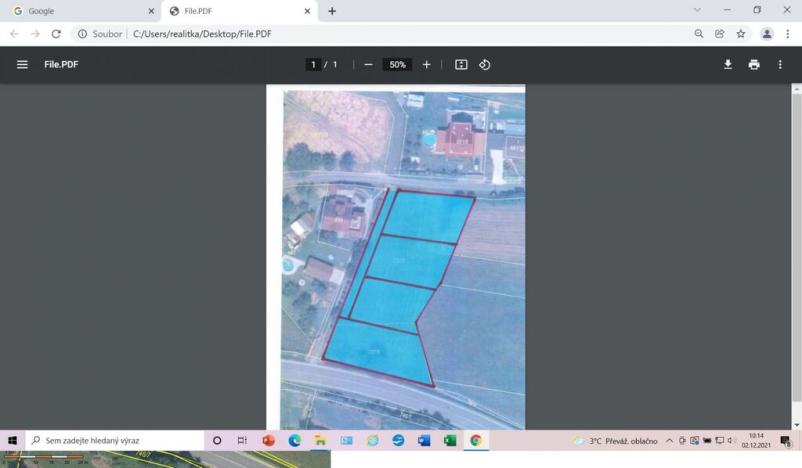Viewport: 802px width, 468px height.
Task: Download the PDF file
Action: [728, 64]
